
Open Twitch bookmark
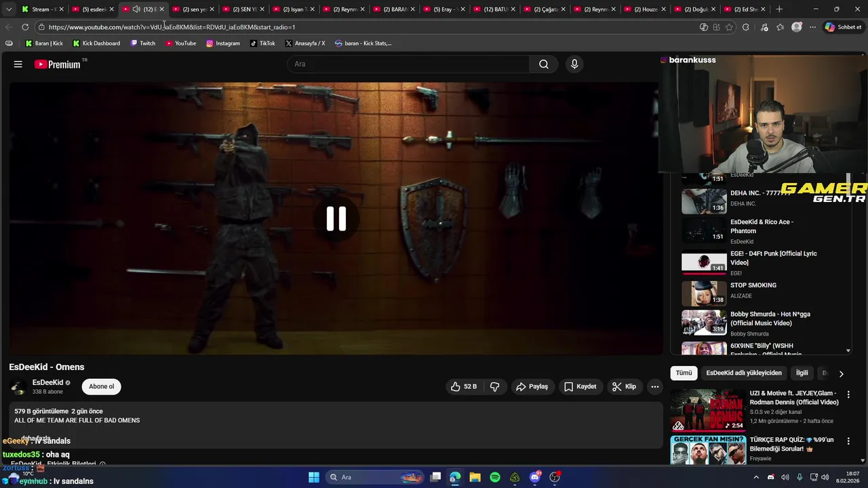pyautogui.click(x=143, y=43)
